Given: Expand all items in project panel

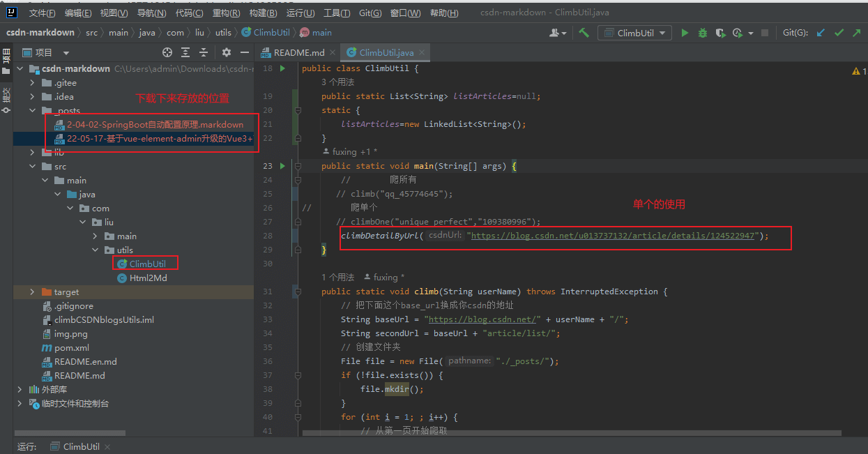Looking at the screenshot, I should (185, 52).
